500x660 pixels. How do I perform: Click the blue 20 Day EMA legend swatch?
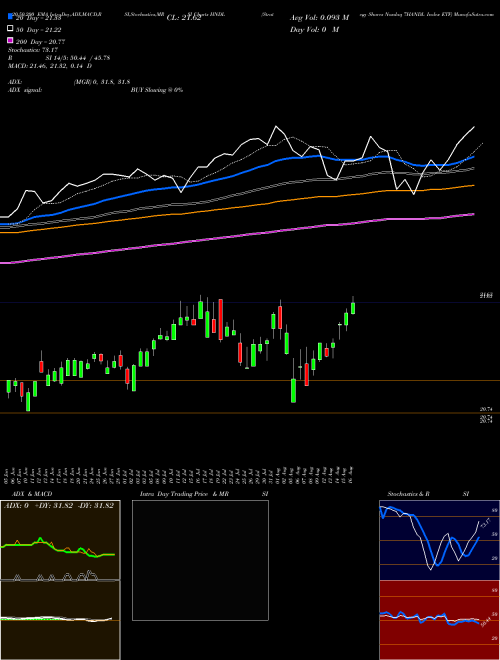tap(10, 17)
